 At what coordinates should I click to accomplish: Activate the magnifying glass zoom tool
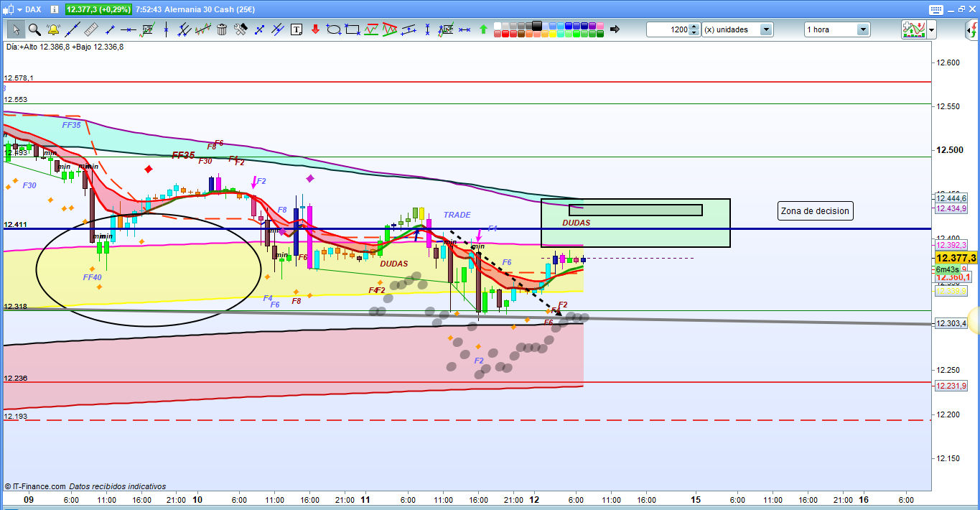[x=34, y=29]
